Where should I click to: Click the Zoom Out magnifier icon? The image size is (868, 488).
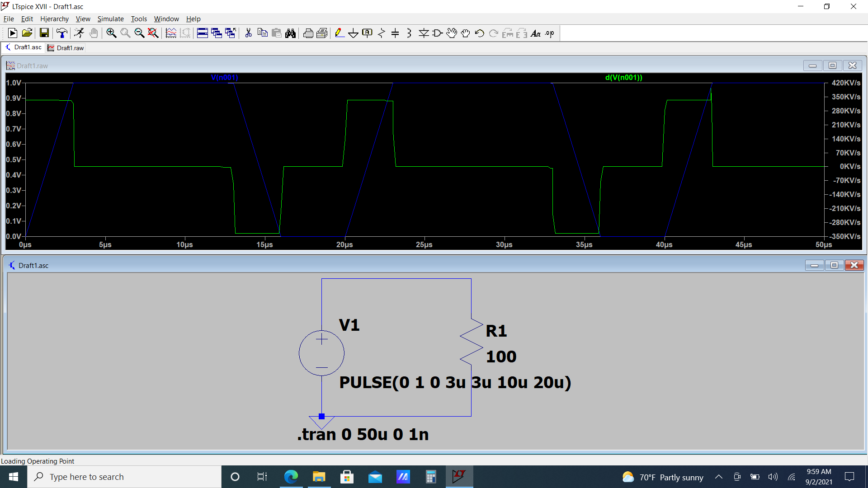[139, 33]
